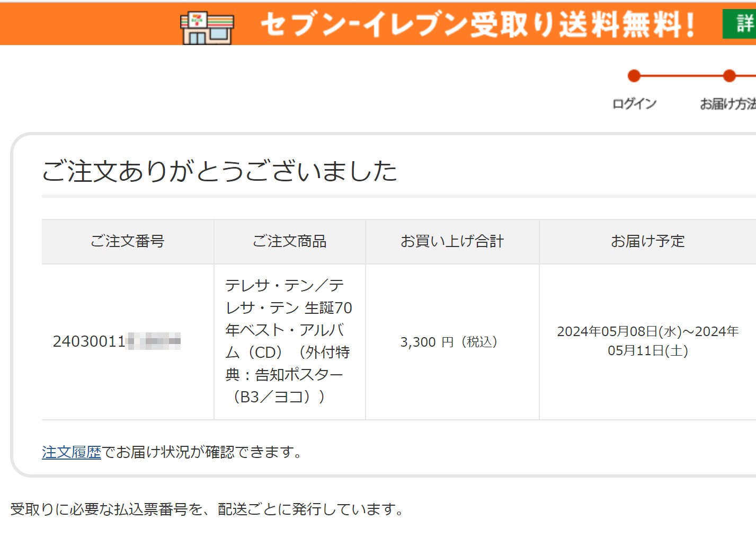The image size is (756, 537).
Task: Click the progress line between ログイン and お届け方法
Action: (681, 76)
